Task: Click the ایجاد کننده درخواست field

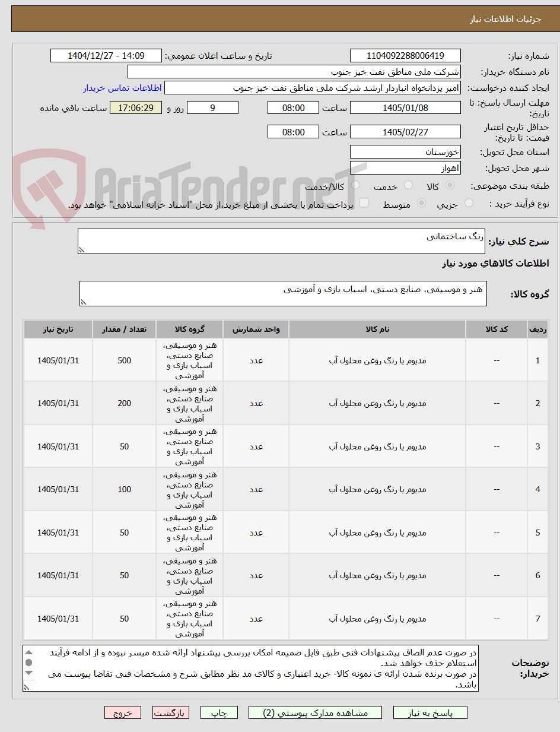Action: click(313, 88)
